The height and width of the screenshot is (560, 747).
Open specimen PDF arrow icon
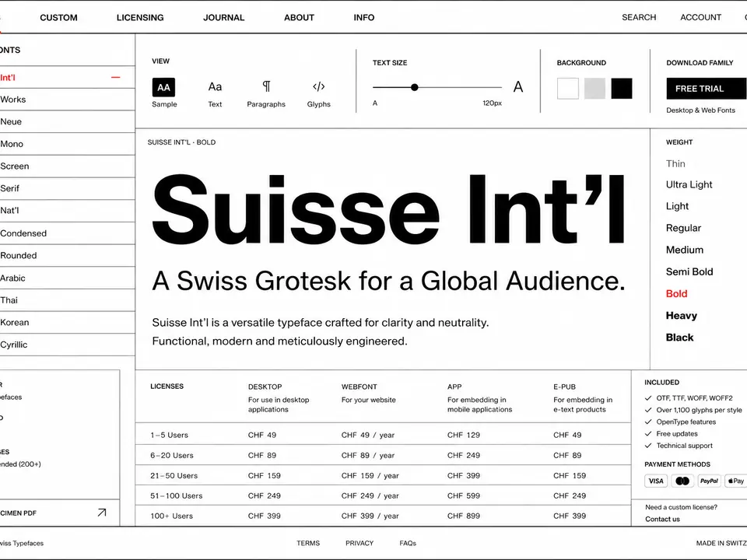click(101, 513)
